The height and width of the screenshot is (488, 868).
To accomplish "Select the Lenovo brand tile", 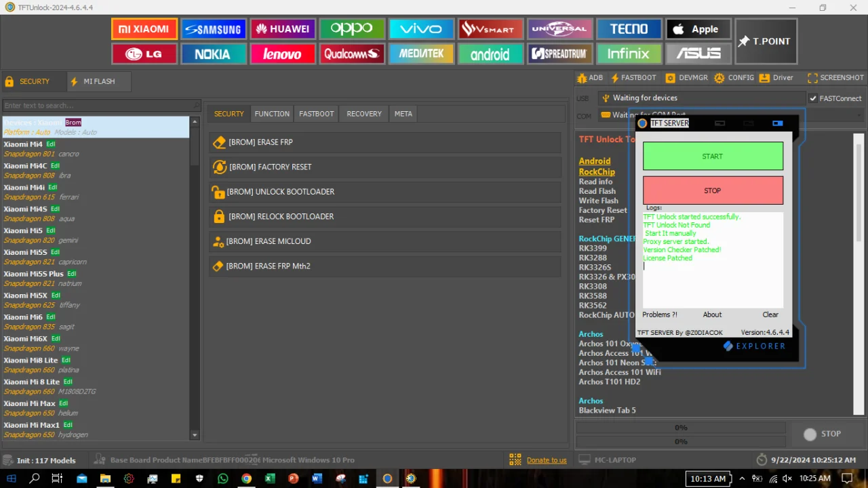I will click(283, 54).
